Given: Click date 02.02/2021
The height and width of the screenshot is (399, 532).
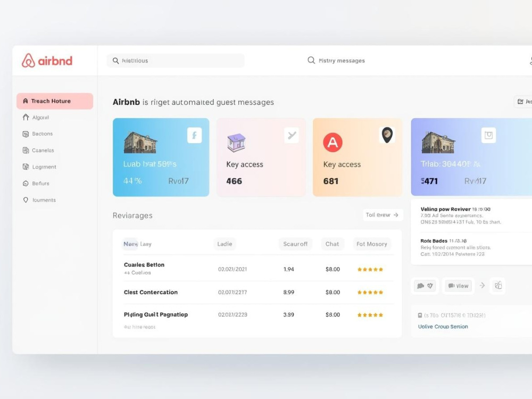Looking at the screenshot, I should 232,269.
